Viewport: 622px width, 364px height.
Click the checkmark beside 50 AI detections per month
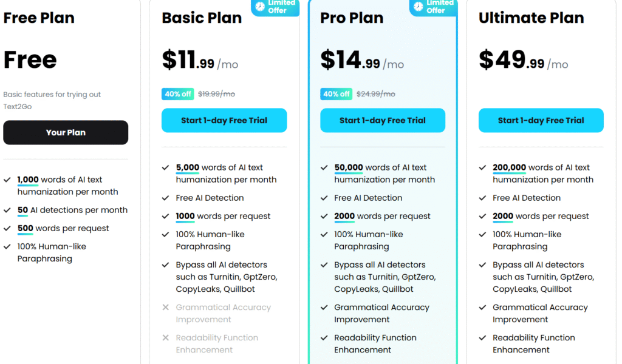(x=7, y=210)
